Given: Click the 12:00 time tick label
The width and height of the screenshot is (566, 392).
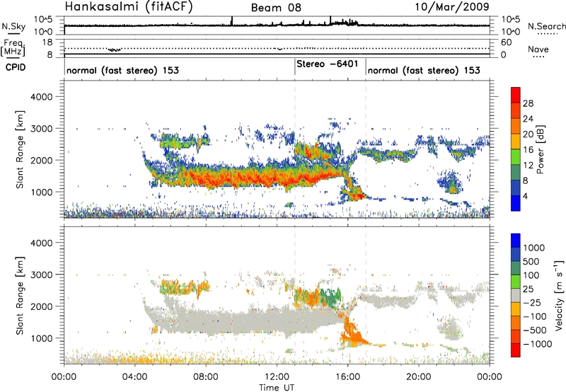Looking at the screenshot, I should pos(277,377).
